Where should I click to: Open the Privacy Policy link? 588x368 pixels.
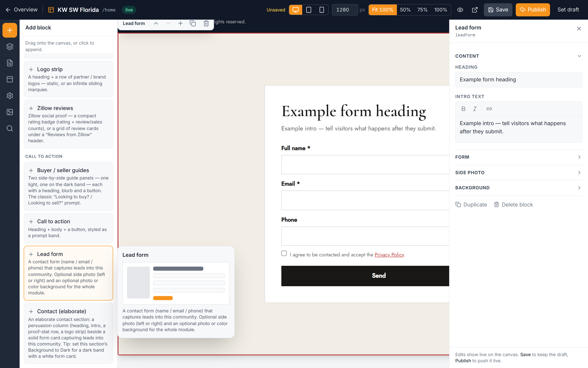(389, 255)
